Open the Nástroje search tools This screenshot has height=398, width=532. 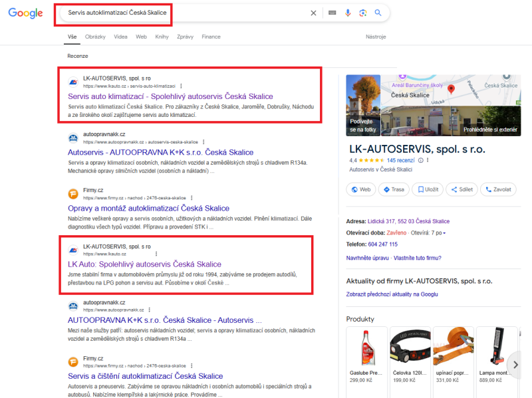(x=376, y=37)
